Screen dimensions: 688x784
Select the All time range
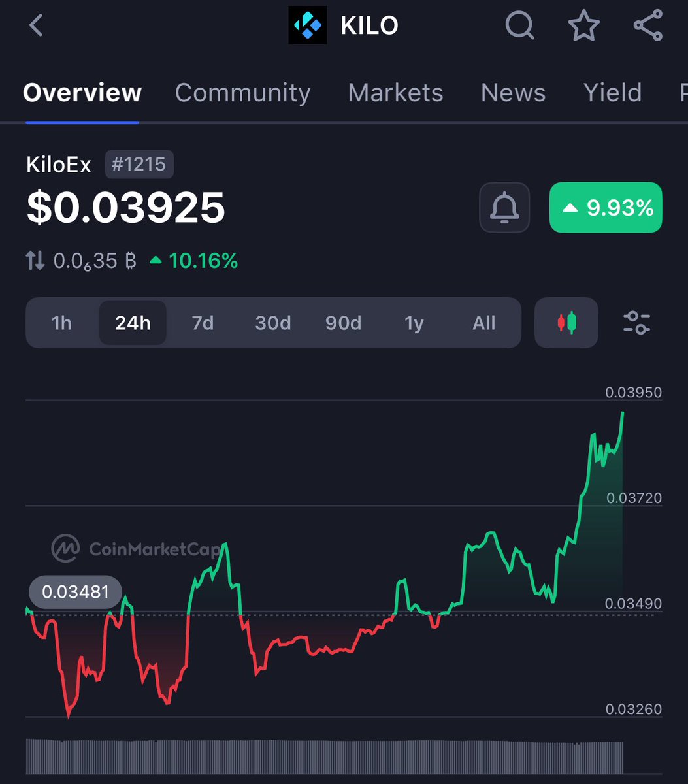click(484, 323)
